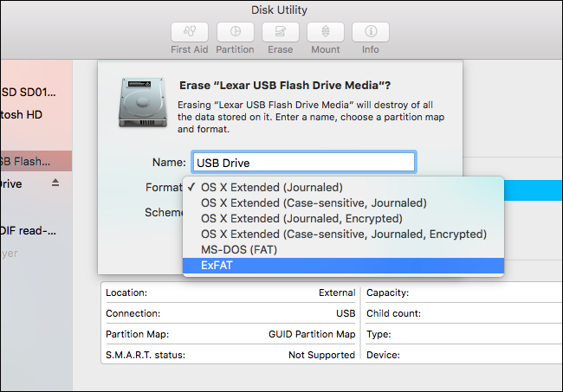Screen dimensions: 563x392
Task: Click the GUID Partition Map value in info table
Action: [x=311, y=334]
